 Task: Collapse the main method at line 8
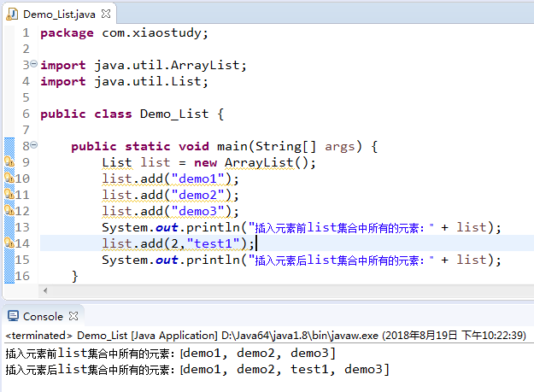33,145
